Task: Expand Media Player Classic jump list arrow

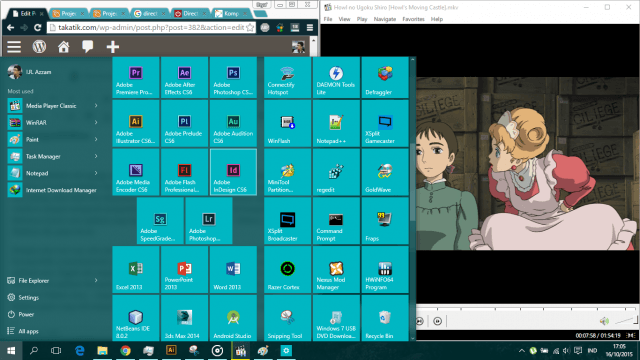Action: coord(96,106)
